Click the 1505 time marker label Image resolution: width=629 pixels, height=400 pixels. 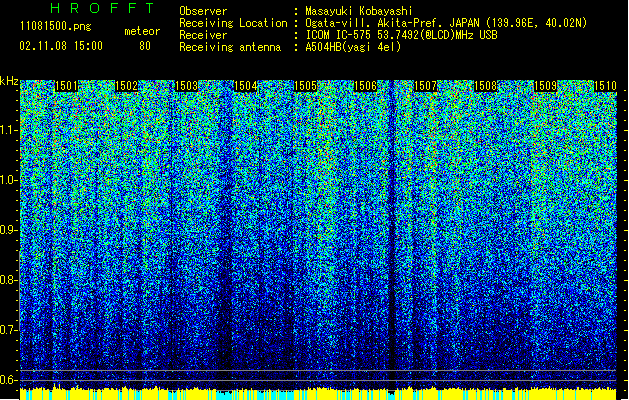point(306,86)
